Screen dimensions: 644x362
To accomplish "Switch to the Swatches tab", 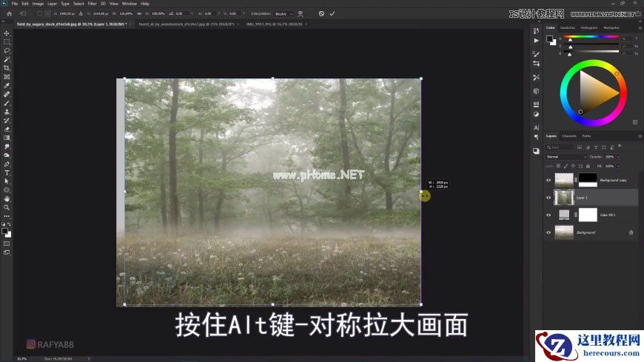I will click(568, 28).
